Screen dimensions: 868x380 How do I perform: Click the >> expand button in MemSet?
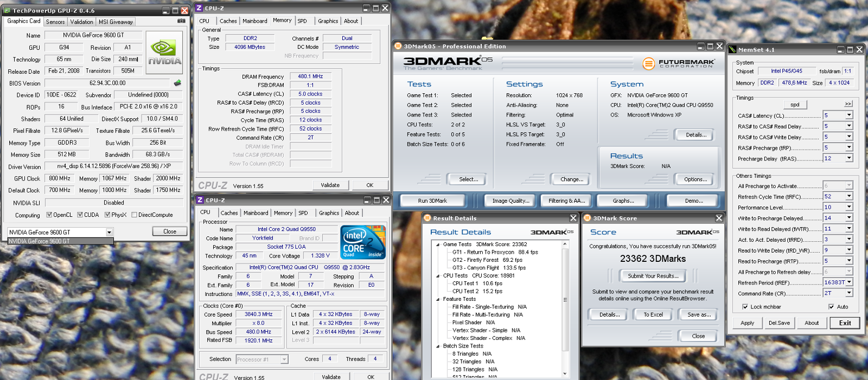pos(848,104)
